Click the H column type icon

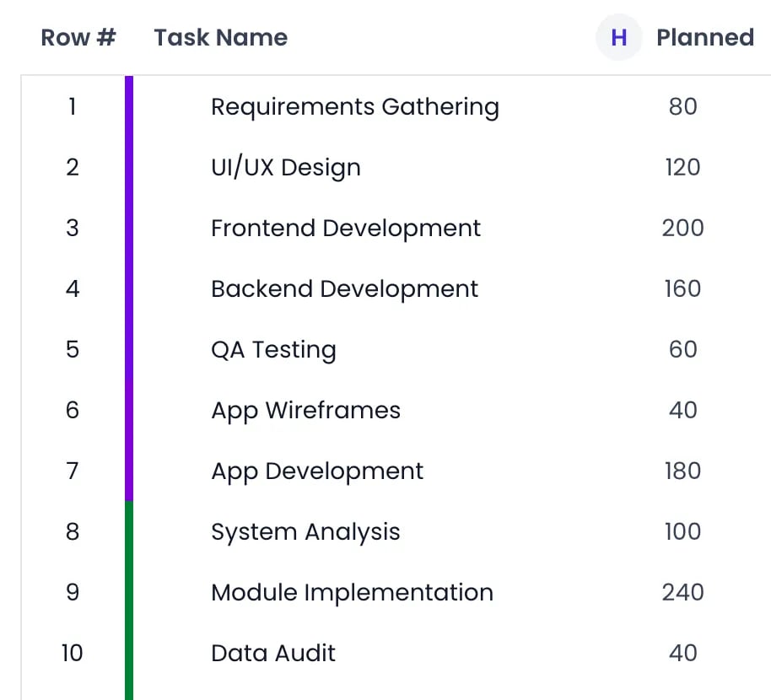(618, 37)
